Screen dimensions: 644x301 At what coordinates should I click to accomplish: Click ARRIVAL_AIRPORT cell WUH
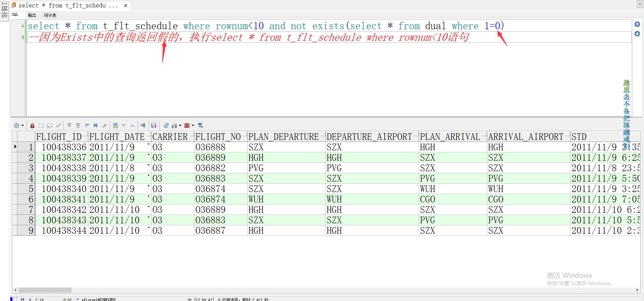(x=529, y=189)
